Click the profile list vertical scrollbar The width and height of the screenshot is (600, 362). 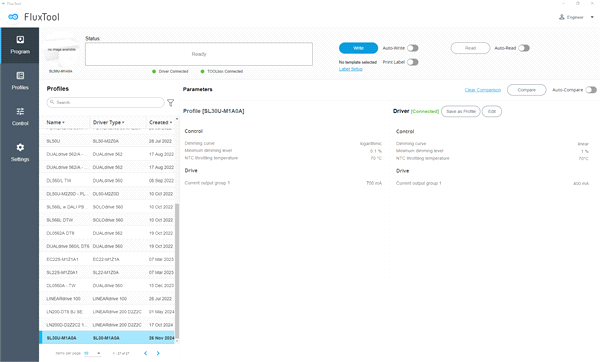[177, 271]
